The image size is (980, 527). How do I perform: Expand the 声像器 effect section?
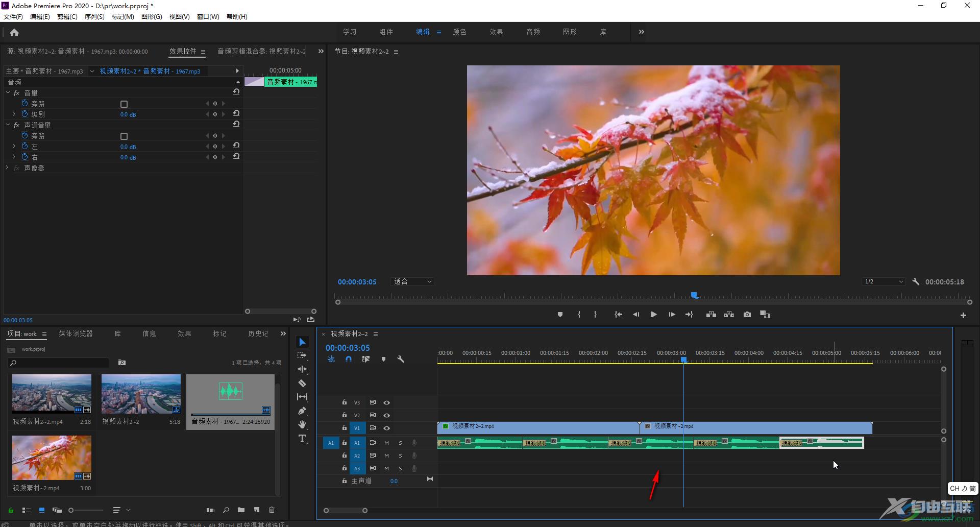7,167
